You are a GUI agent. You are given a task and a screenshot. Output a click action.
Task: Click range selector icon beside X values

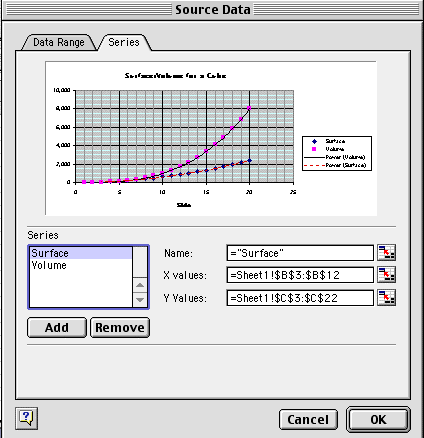coord(386,275)
